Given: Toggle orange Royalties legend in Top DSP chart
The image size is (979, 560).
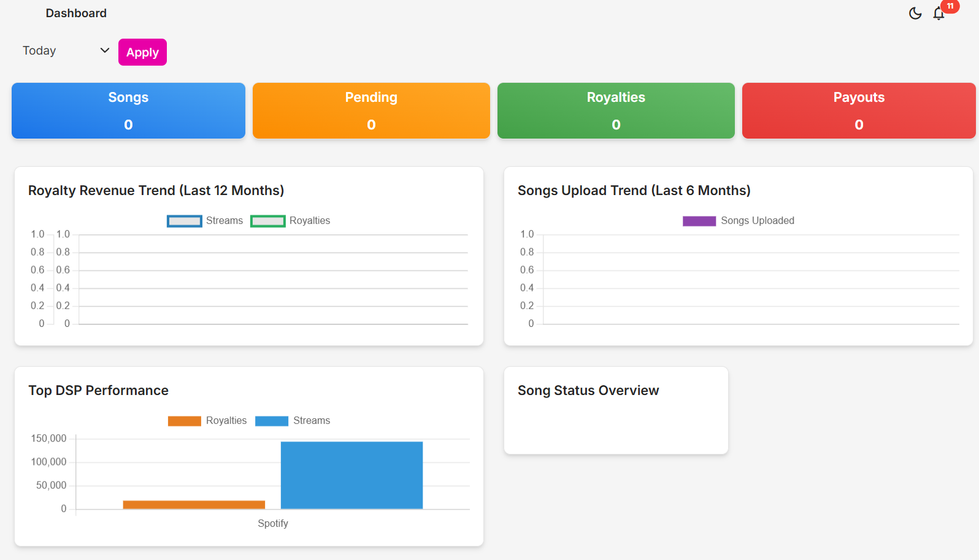Looking at the screenshot, I should click(207, 421).
